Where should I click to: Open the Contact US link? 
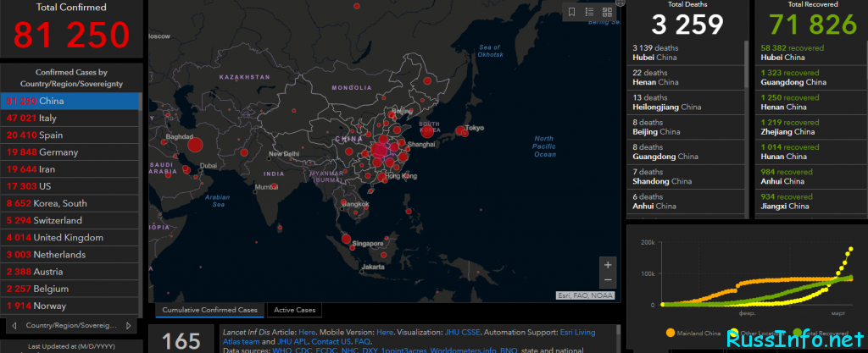(331, 342)
